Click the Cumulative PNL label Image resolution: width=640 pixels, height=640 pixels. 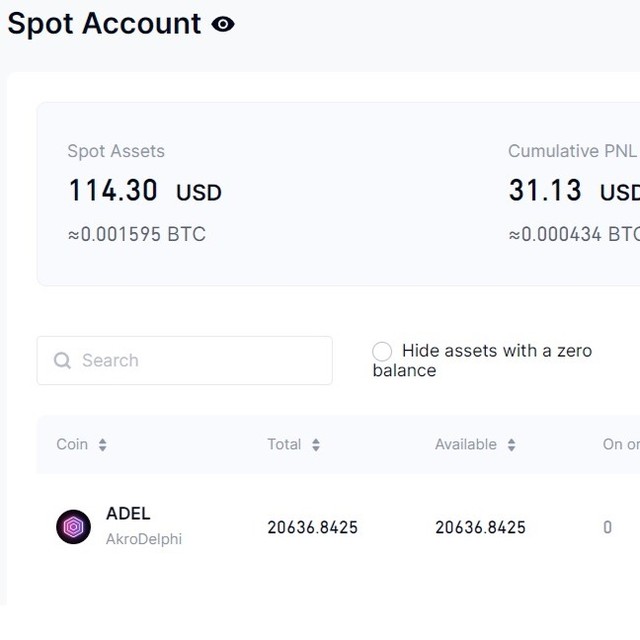pyautogui.click(x=572, y=151)
